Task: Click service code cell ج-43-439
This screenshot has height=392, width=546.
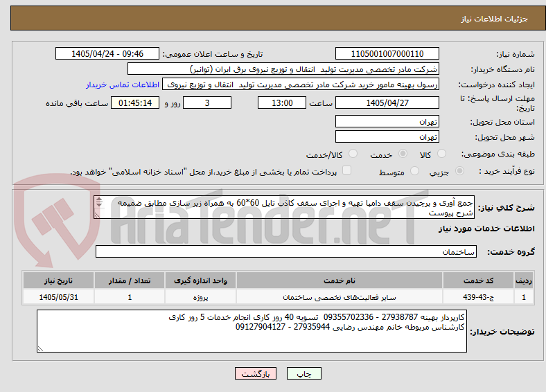Action: (x=479, y=297)
